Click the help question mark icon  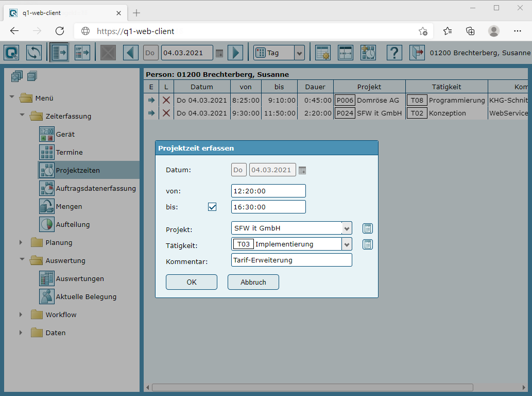point(394,53)
